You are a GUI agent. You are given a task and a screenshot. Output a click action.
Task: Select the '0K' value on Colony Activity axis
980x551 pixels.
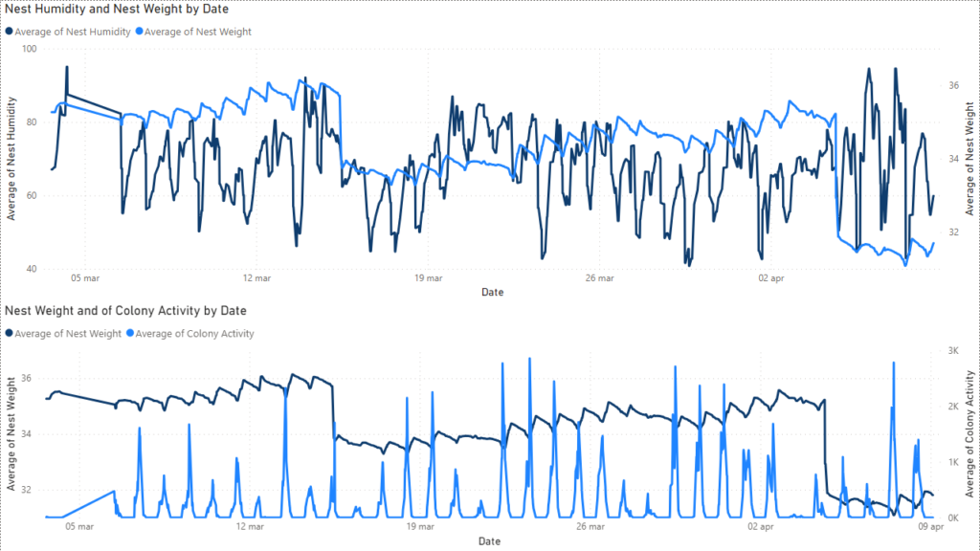954,518
